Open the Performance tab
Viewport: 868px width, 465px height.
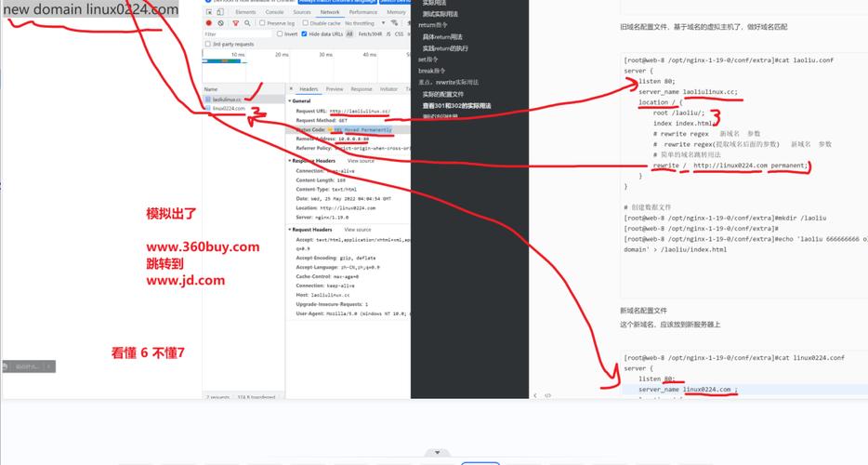(362, 12)
